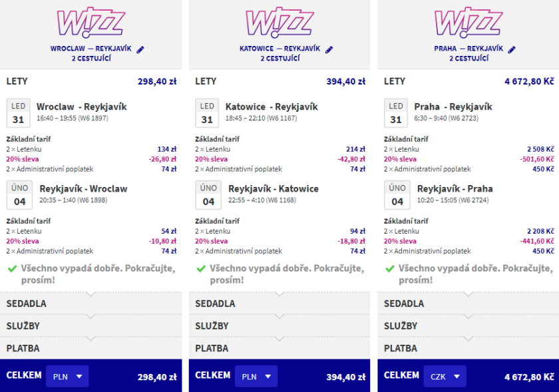This screenshot has height=392, width=559.
Task: Click the WROCLAW — REYKJAVÍK route link
Action: tap(91, 49)
